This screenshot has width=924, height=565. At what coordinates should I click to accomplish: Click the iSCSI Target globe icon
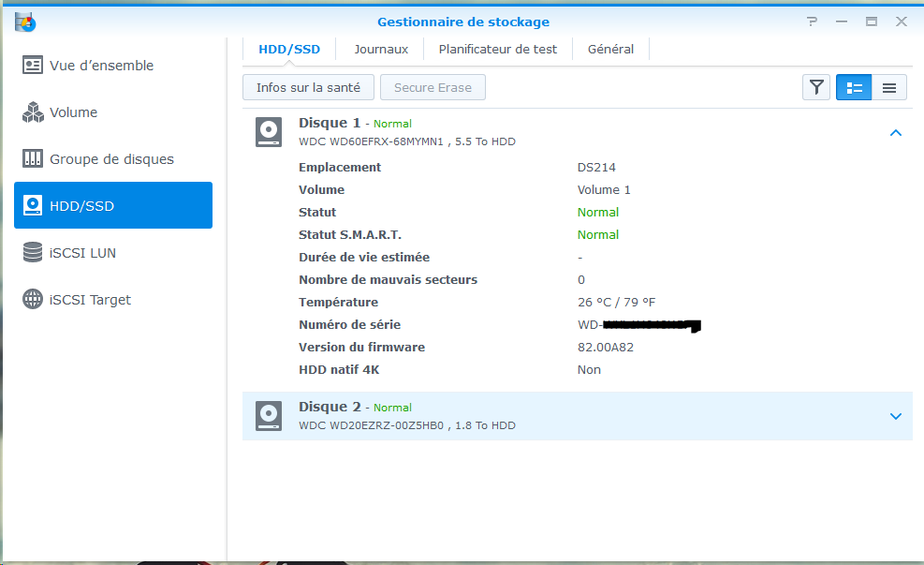(x=33, y=300)
